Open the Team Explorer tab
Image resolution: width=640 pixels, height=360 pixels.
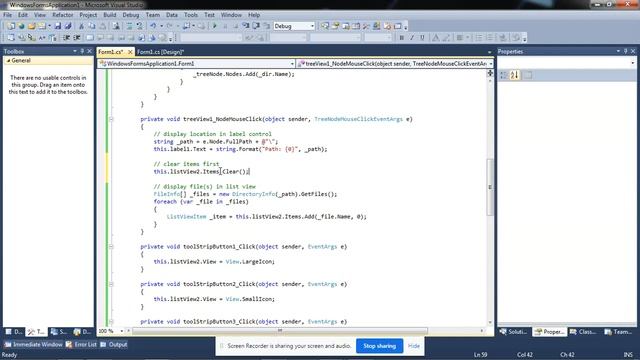click(x=618, y=332)
